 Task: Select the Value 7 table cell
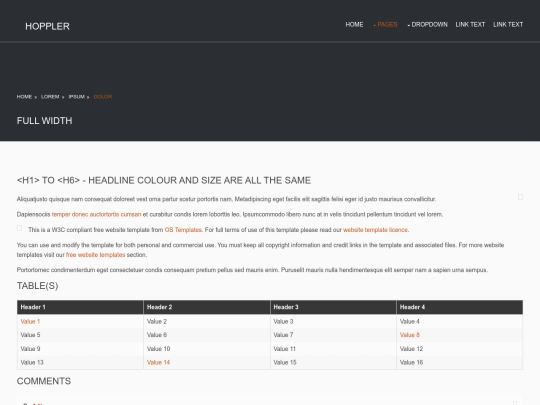pyautogui.click(x=333, y=335)
